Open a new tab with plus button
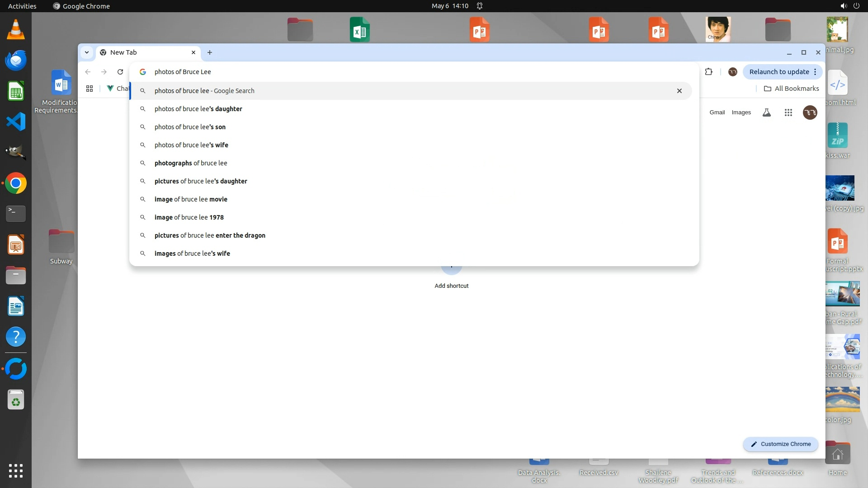 click(x=210, y=52)
